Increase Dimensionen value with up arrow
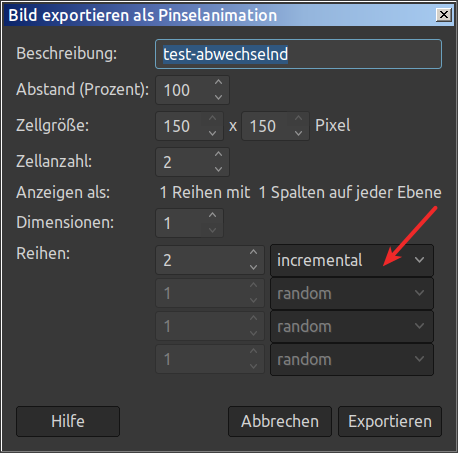This screenshot has width=458, height=453. [212, 216]
